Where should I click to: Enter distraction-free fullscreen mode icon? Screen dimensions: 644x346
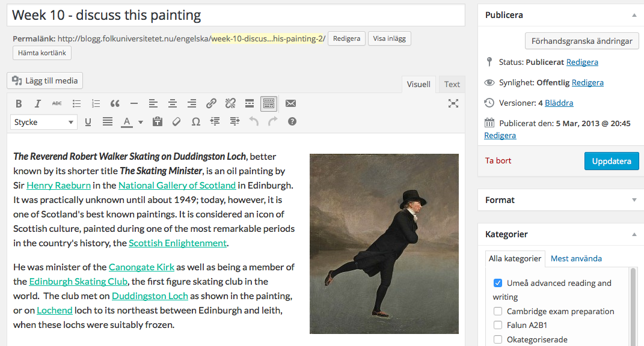click(453, 103)
